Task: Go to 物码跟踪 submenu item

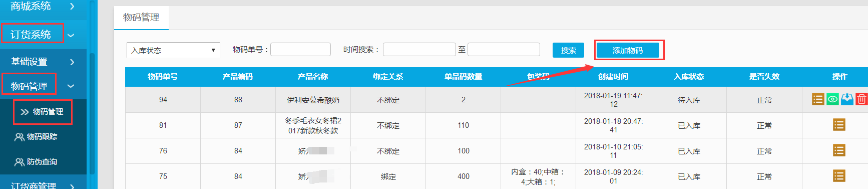Action: coord(42,137)
